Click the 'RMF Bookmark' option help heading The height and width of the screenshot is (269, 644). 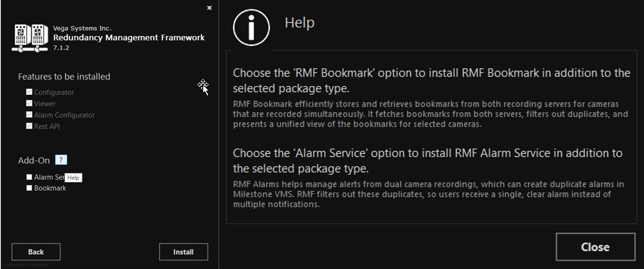(431, 80)
